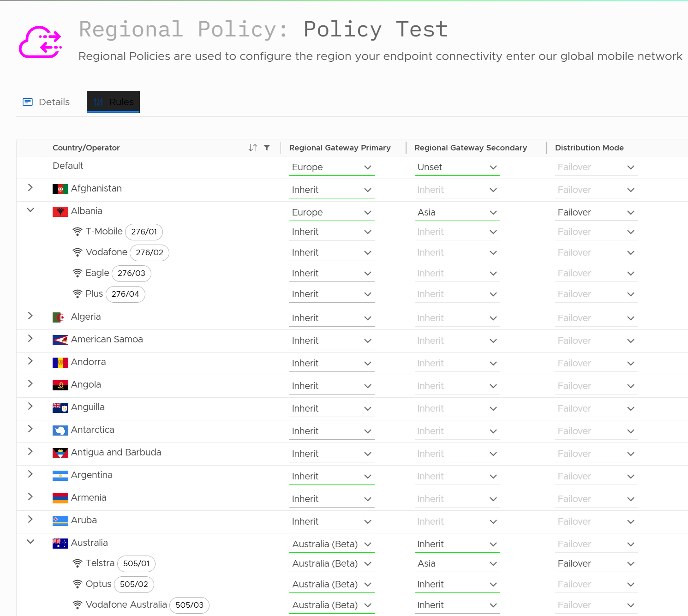Click the Plus operator signal icon
This screenshot has width=688, height=616.
78,294
